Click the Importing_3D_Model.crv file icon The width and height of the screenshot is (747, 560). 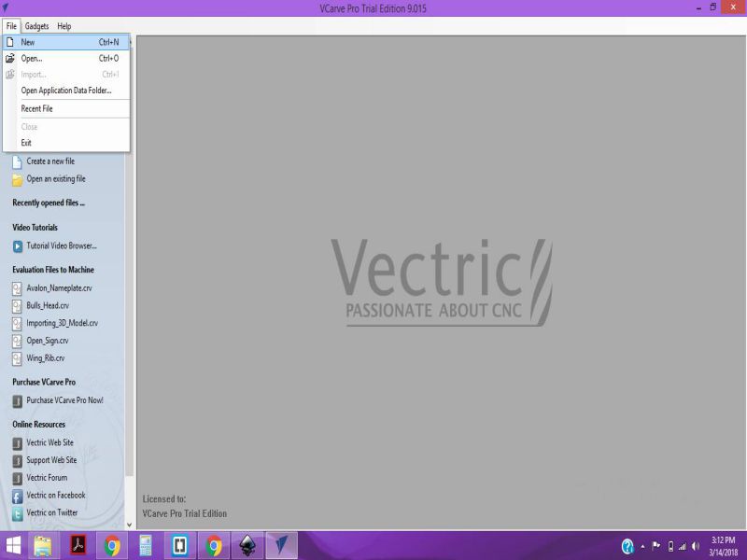tap(17, 324)
